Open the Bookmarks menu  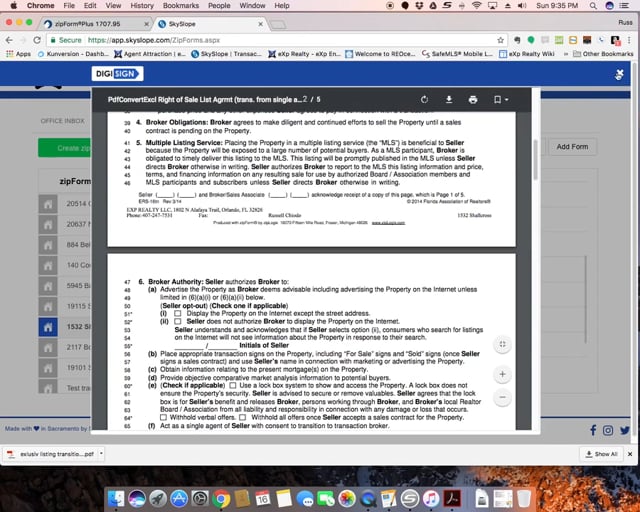point(180,6)
